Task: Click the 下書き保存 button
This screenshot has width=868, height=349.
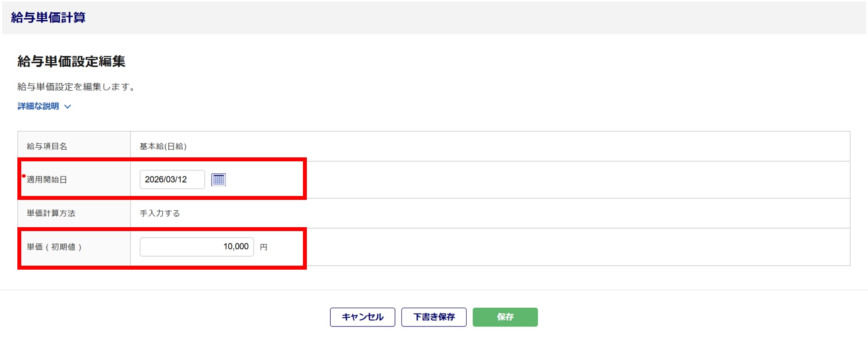Action: (434, 317)
